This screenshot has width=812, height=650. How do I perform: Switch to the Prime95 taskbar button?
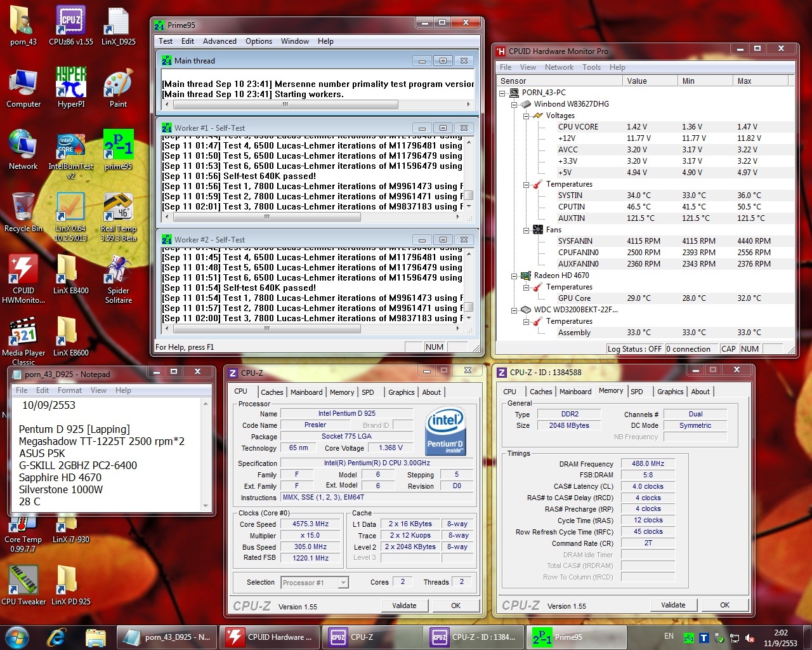pyautogui.click(x=577, y=637)
